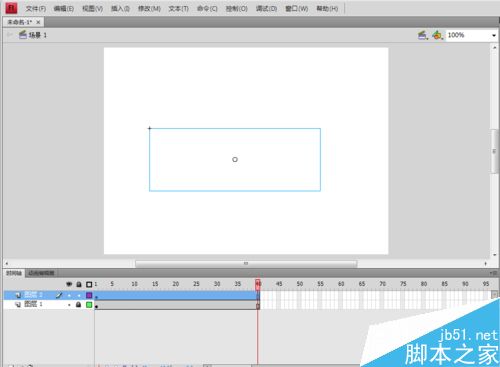Open the 帮助(H) menu

point(327,9)
